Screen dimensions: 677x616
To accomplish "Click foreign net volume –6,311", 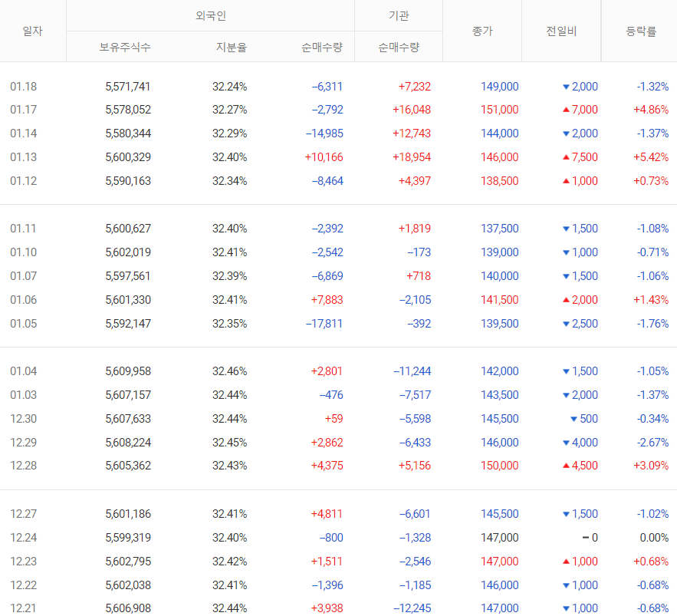I will (x=327, y=87).
